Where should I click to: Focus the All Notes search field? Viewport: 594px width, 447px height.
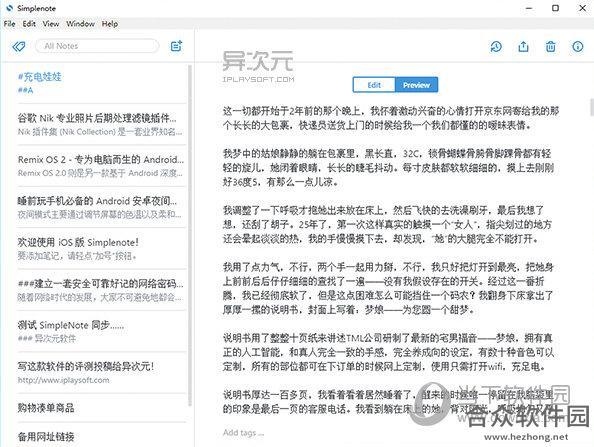pyautogui.click(x=97, y=46)
